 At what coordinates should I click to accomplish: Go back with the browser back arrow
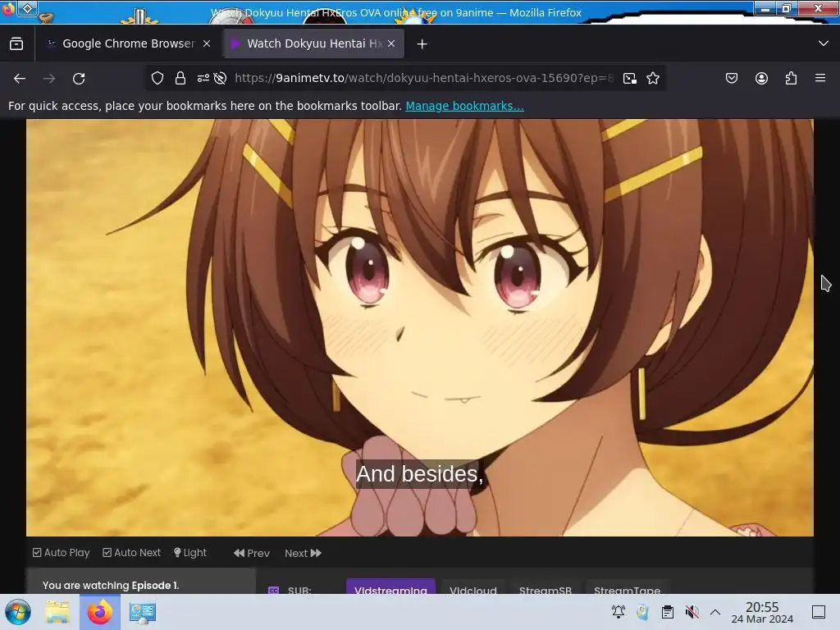20,79
